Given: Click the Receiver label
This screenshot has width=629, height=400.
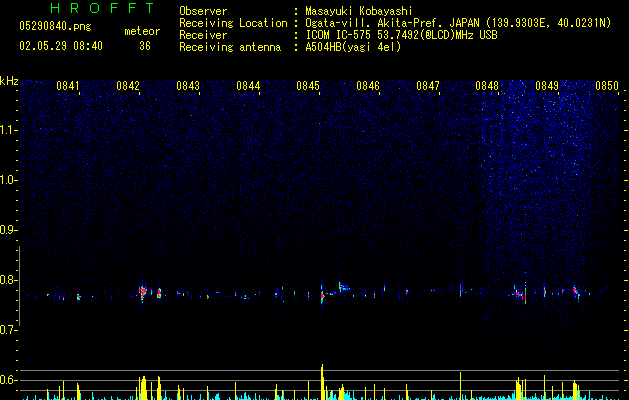Looking at the screenshot, I should pyautogui.click(x=203, y=35).
